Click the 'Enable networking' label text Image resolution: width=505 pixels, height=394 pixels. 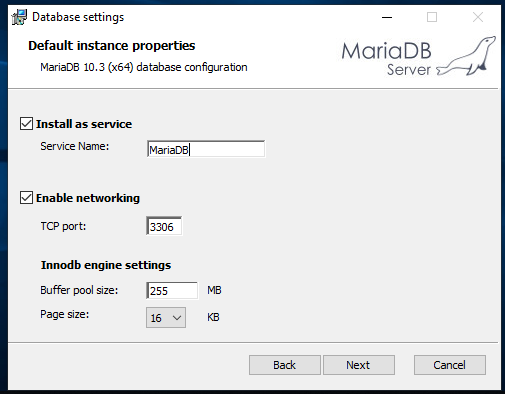click(x=88, y=198)
